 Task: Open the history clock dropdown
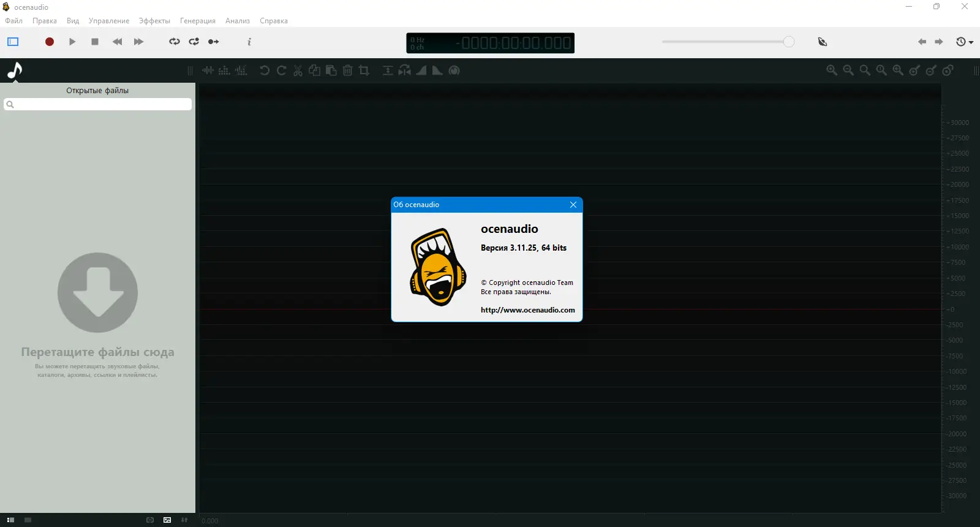(x=965, y=42)
